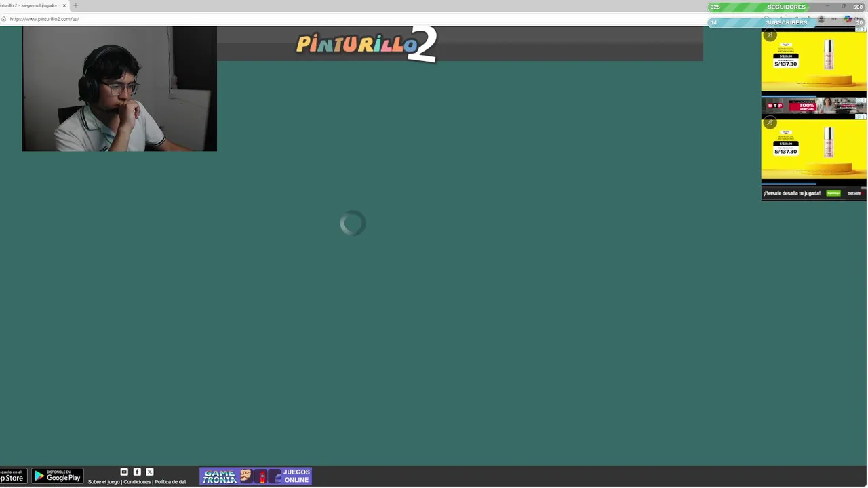Unmute the top yellow video ad

(769, 35)
